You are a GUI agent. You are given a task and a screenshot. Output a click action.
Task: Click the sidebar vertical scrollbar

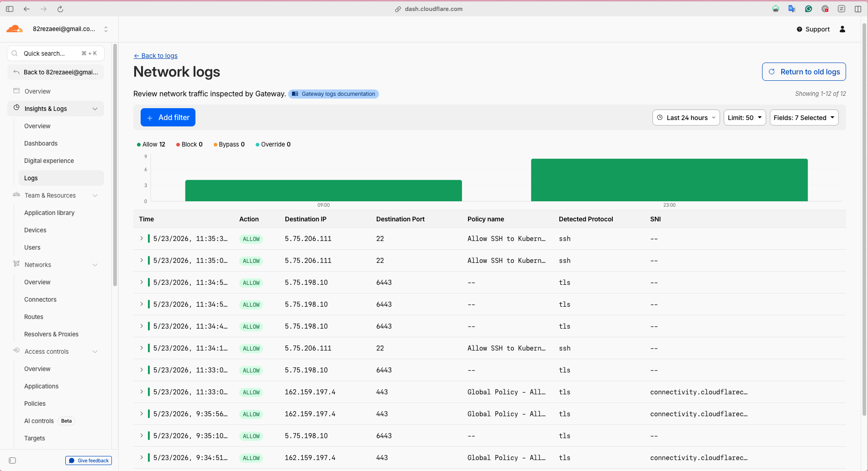click(x=115, y=164)
